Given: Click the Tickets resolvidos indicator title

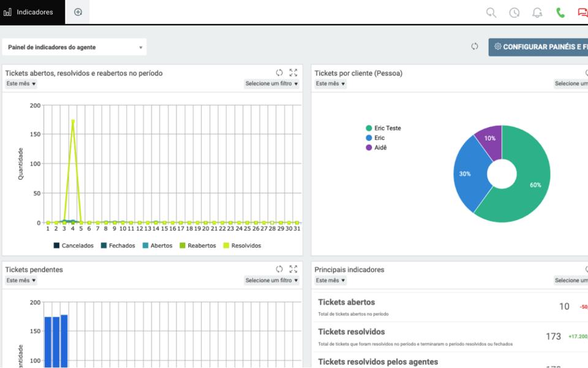Looking at the screenshot, I should click(352, 332).
